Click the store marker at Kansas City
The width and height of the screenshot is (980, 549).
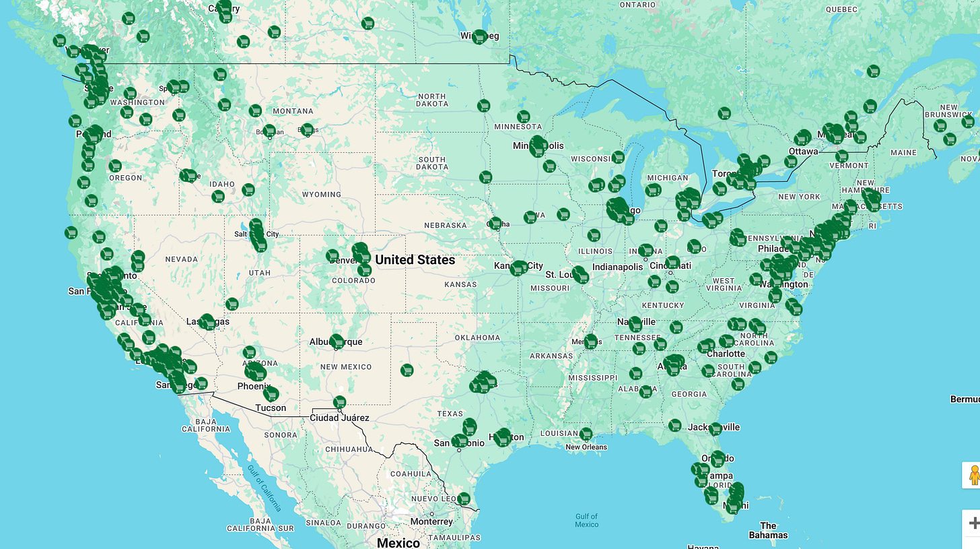518,267
